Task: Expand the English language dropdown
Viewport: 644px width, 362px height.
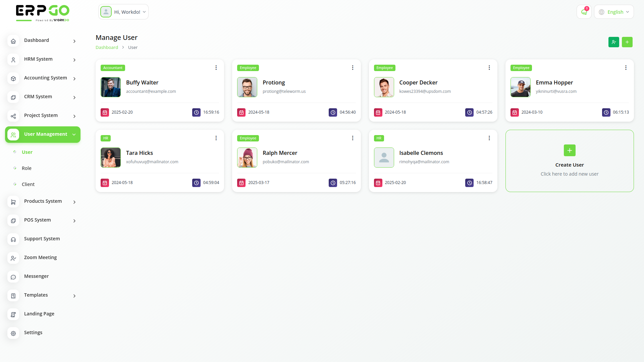Action: pyautogui.click(x=614, y=12)
